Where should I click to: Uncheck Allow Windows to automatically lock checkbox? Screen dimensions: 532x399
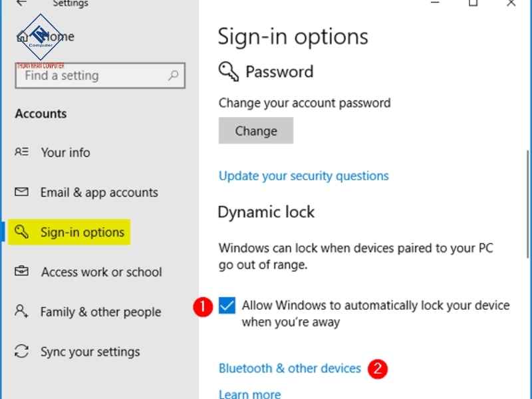tap(227, 306)
